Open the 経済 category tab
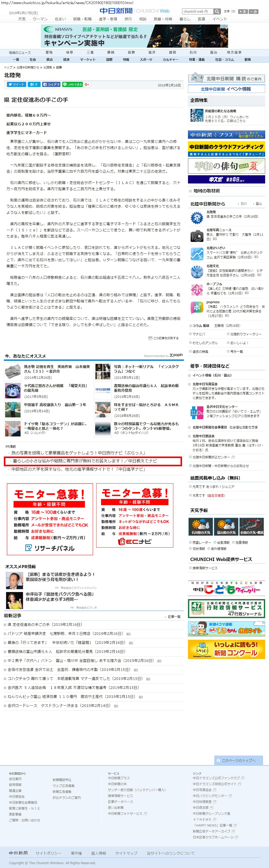This screenshot has width=269, height=868. coord(66,59)
